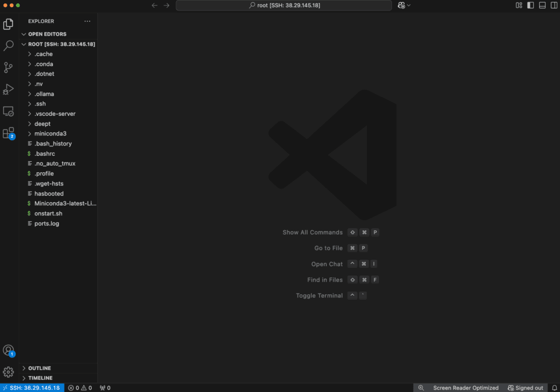Click the Explorer panel title
The width and height of the screenshot is (560, 392).
[41, 21]
